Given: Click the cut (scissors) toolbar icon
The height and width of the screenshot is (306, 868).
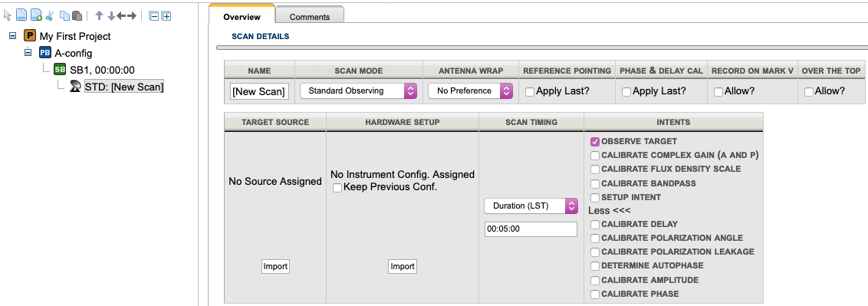Looking at the screenshot, I should click(x=49, y=15).
